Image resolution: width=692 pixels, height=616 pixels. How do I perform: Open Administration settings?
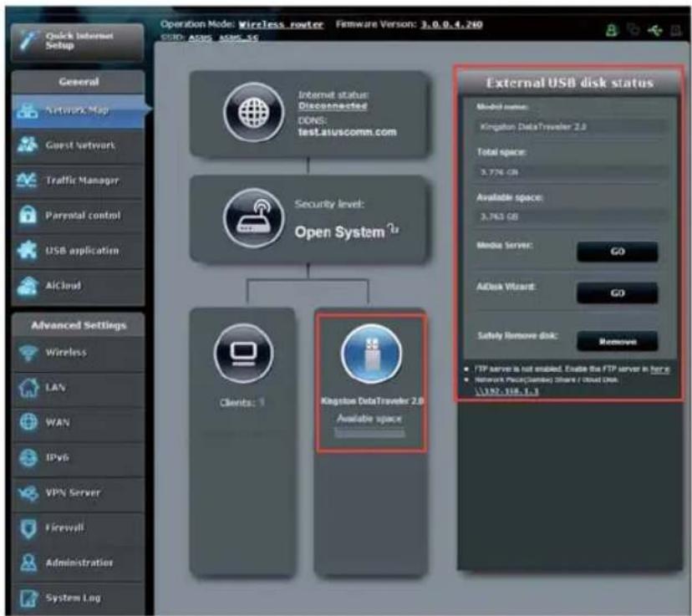click(x=78, y=563)
